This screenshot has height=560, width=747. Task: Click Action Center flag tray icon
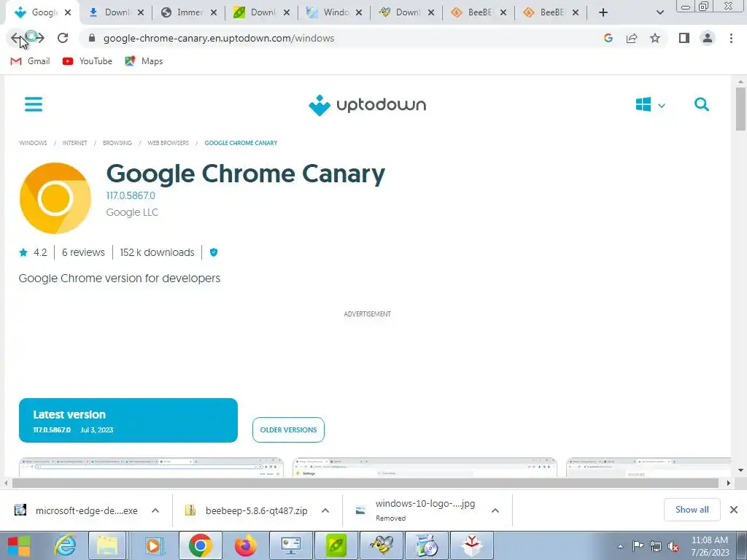(638, 546)
